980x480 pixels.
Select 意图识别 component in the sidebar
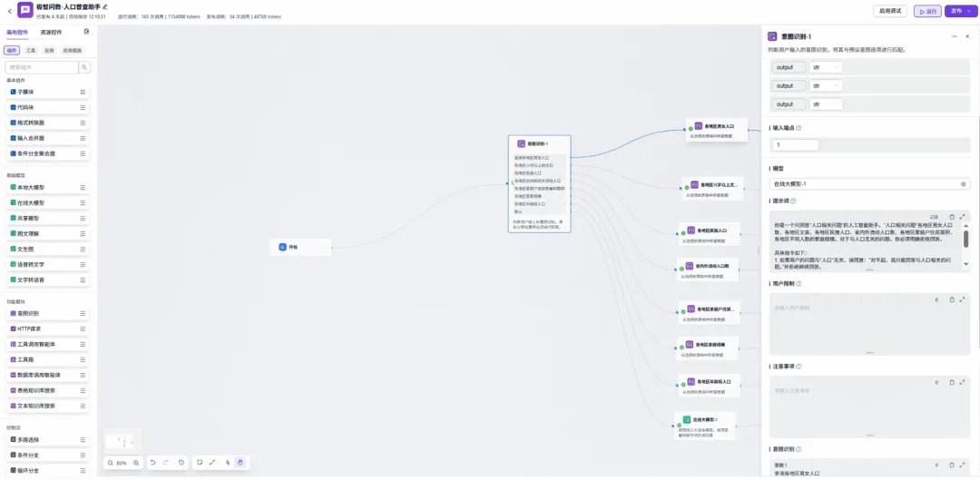47,313
